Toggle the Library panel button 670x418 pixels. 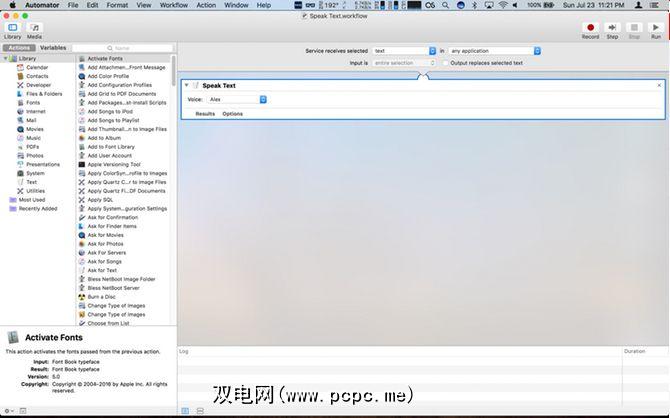[x=12, y=30]
